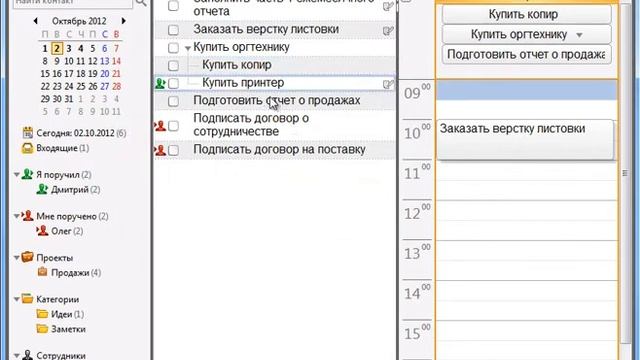Viewport: 640px width, 360px height.
Task: Select Олег (2) in sidebar
Action: click(67, 231)
